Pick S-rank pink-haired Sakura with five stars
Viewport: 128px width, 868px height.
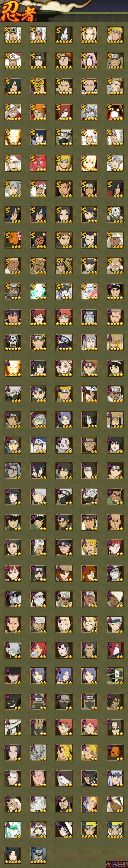click(x=90, y=61)
